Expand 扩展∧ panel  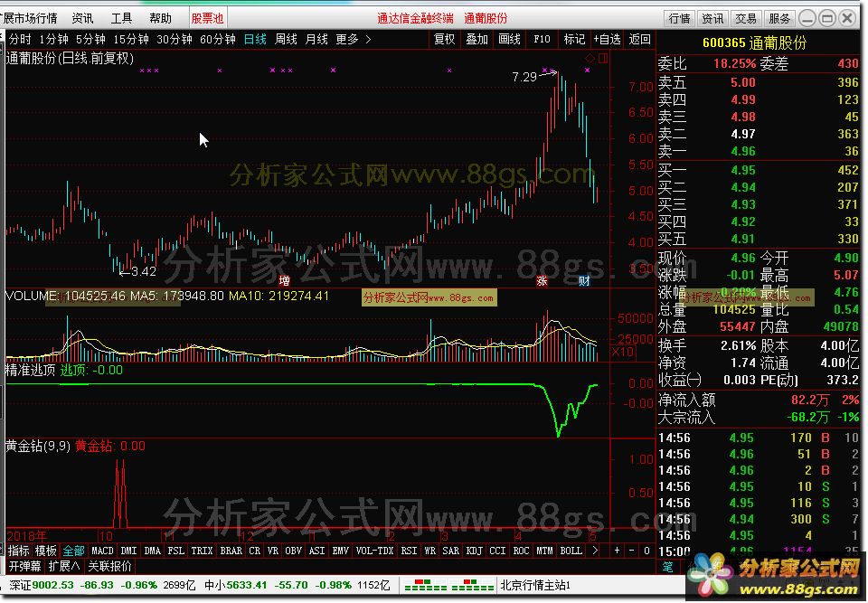click(64, 567)
